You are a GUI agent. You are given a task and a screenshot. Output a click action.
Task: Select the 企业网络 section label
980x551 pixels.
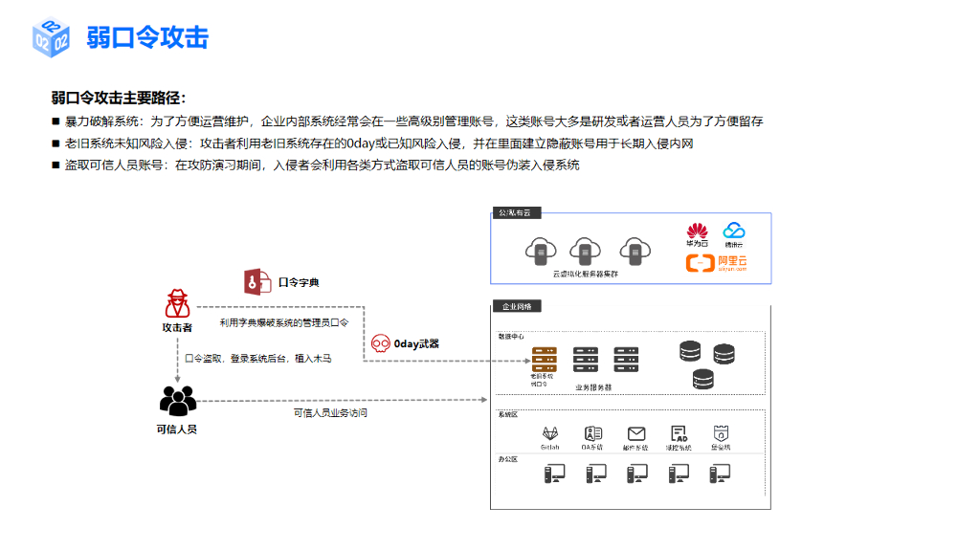coord(516,306)
